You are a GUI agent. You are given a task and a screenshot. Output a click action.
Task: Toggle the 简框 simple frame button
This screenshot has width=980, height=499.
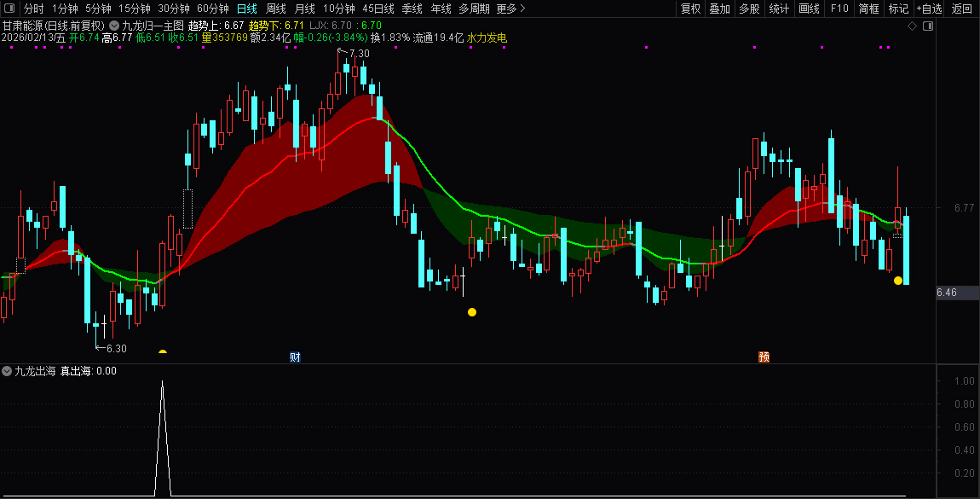coord(868,9)
